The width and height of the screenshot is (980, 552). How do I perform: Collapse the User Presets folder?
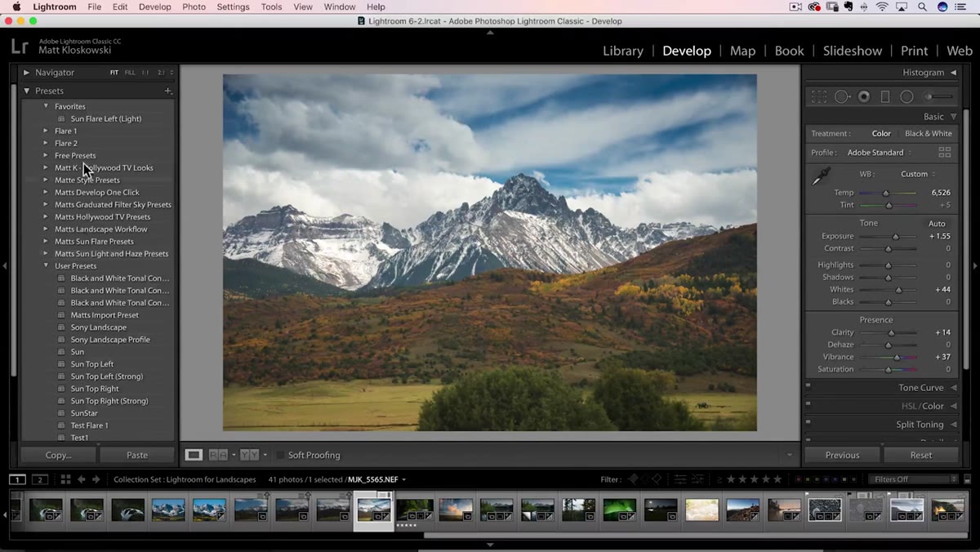(46, 265)
